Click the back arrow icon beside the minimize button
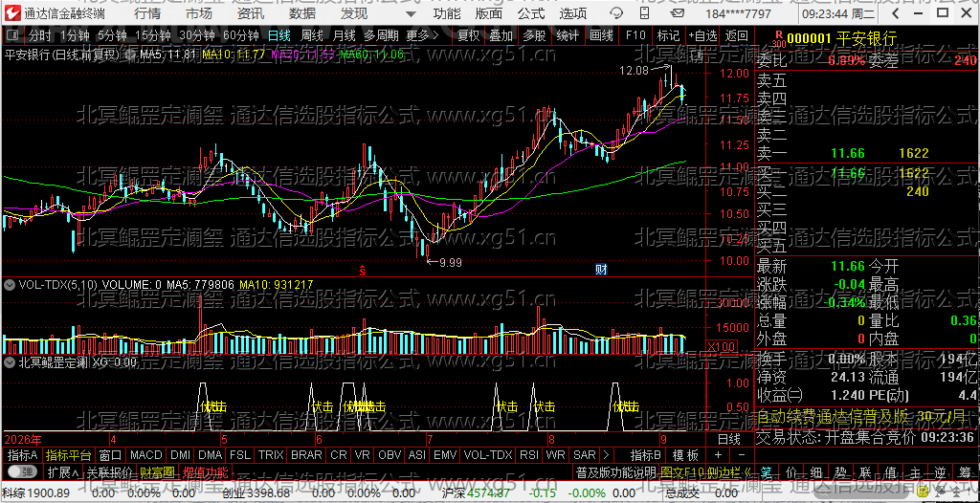Viewport: 980px width, 503px height. click(896, 13)
